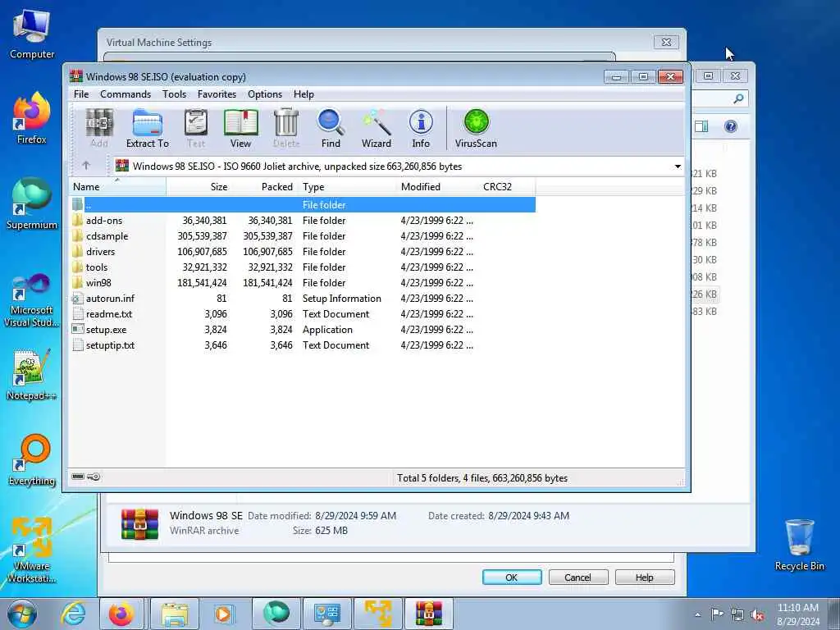Open the Everything desktop shortcut

point(32,461)
